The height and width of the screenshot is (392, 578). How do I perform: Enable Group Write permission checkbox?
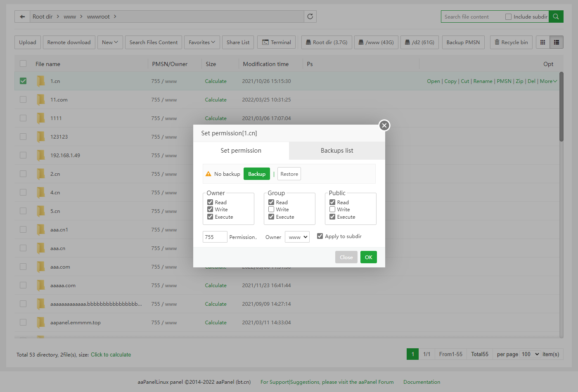[x=271, y=210]
